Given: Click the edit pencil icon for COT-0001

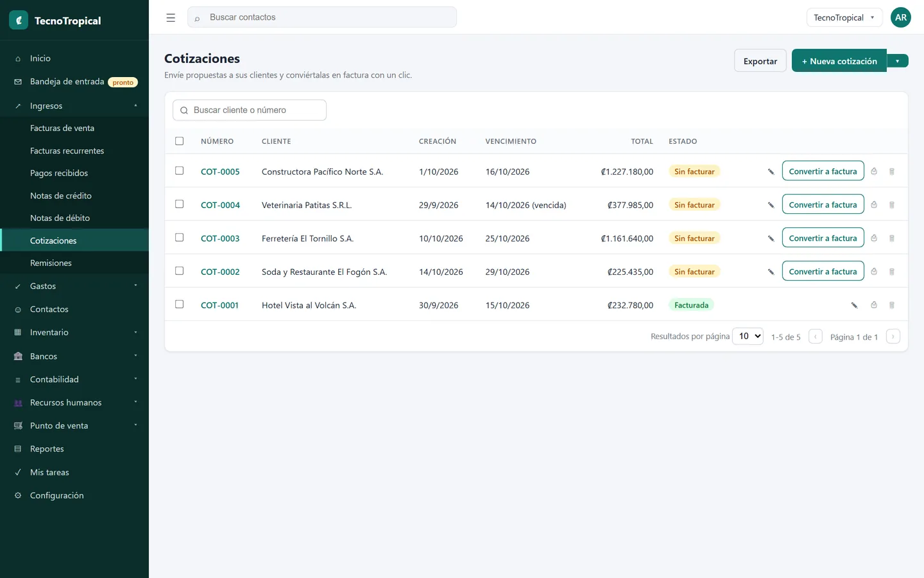Looking at the screenshot, I should click(x=854, y=305).
